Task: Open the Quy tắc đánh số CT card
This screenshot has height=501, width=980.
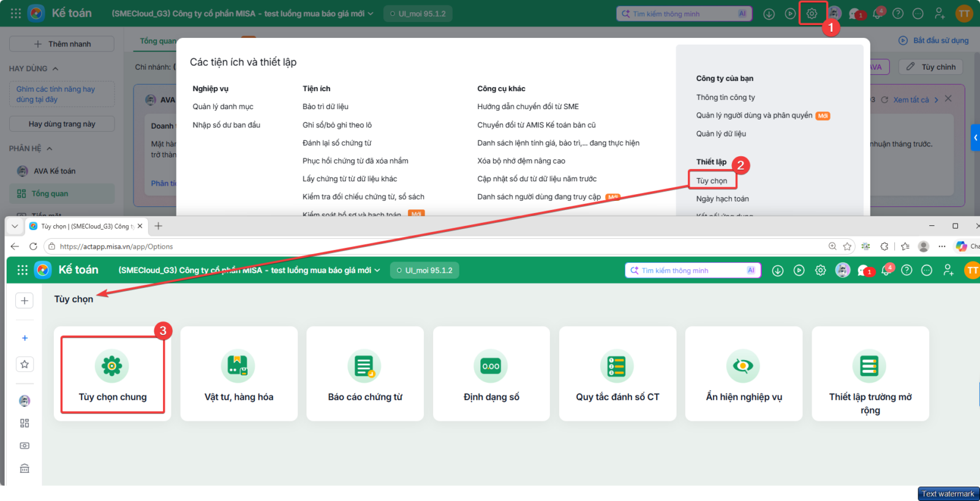Action: (617, 374)
